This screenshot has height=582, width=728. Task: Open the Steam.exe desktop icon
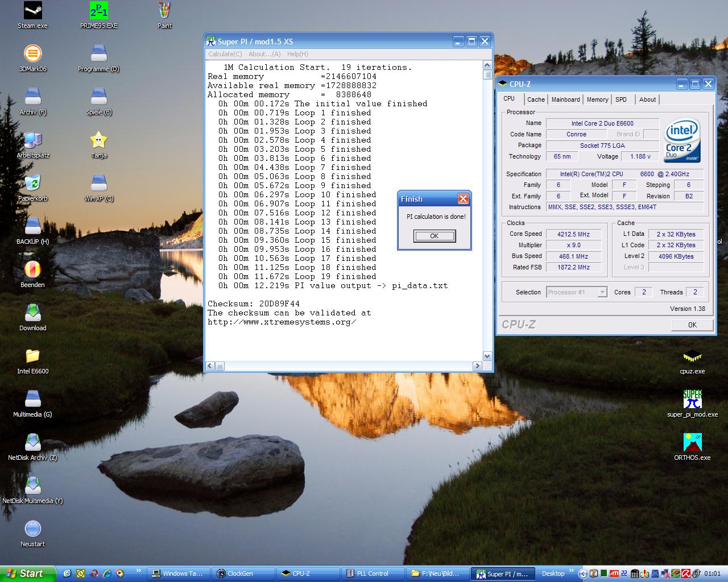tap(33, 15)
